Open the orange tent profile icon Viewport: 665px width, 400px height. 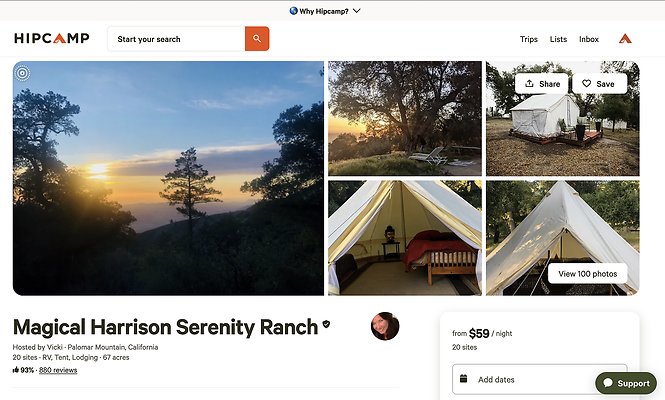pyautogui.click(x=625, y=39)
